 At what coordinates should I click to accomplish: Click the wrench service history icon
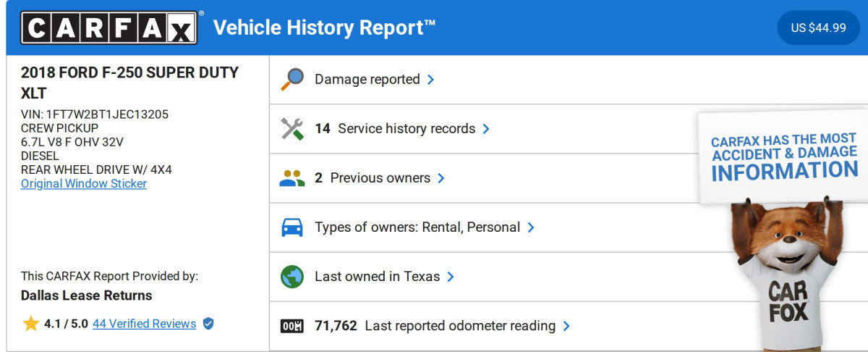point(292,129)
